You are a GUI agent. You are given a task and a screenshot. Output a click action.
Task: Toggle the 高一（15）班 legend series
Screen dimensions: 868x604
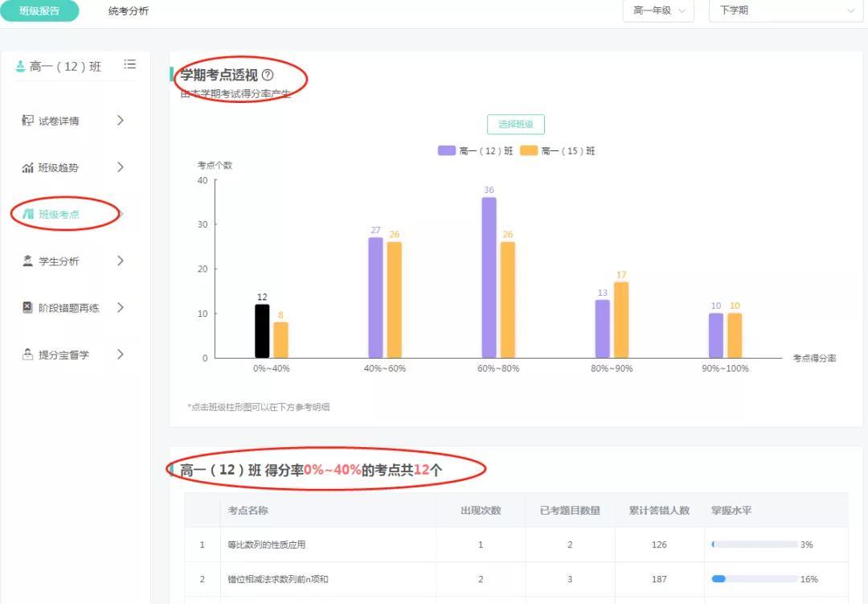click(557, 150)
